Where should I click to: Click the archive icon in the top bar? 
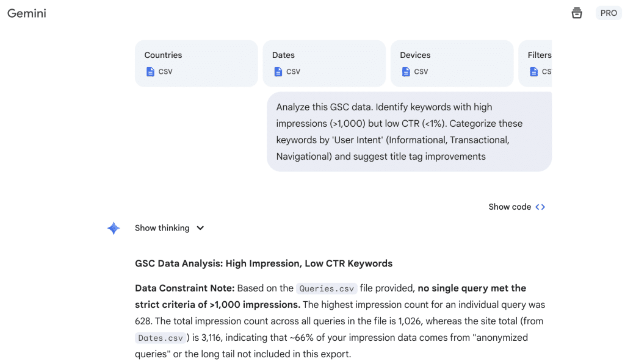[576, 12]
